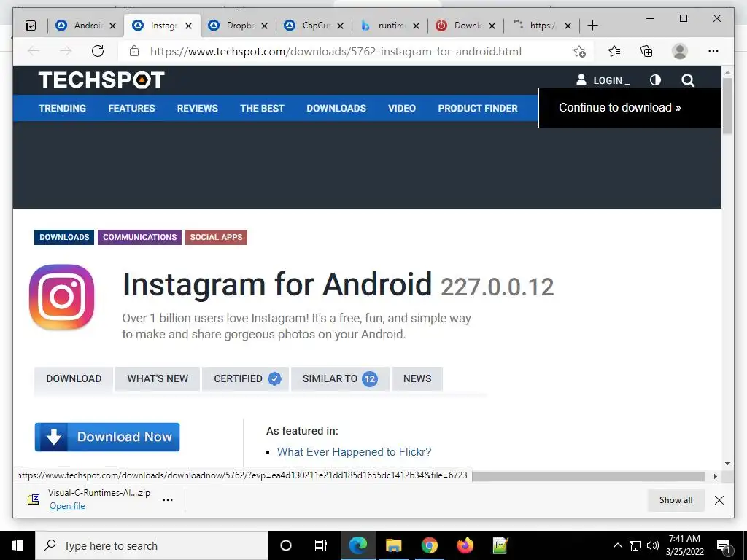Click the vertical page scrollbar thumb
This screenshot has width=747, height=560.
click(x=727, y=106)
